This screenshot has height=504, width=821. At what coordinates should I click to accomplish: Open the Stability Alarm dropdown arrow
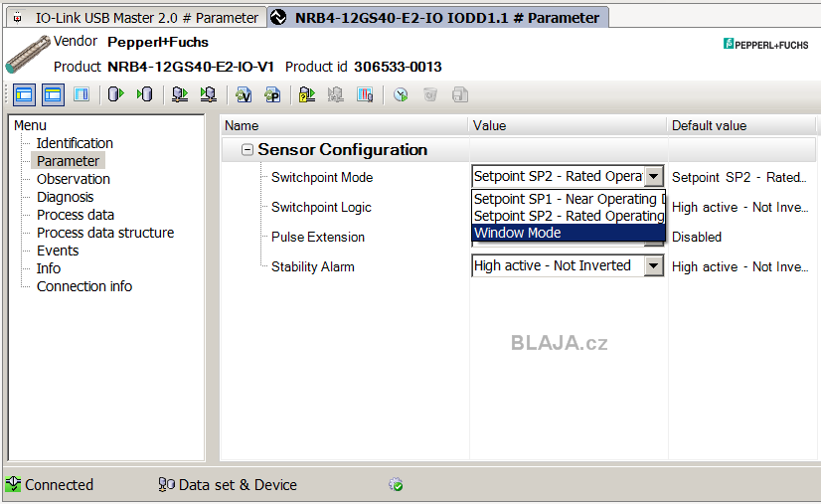pyautogui.click(x=653, y=266)
